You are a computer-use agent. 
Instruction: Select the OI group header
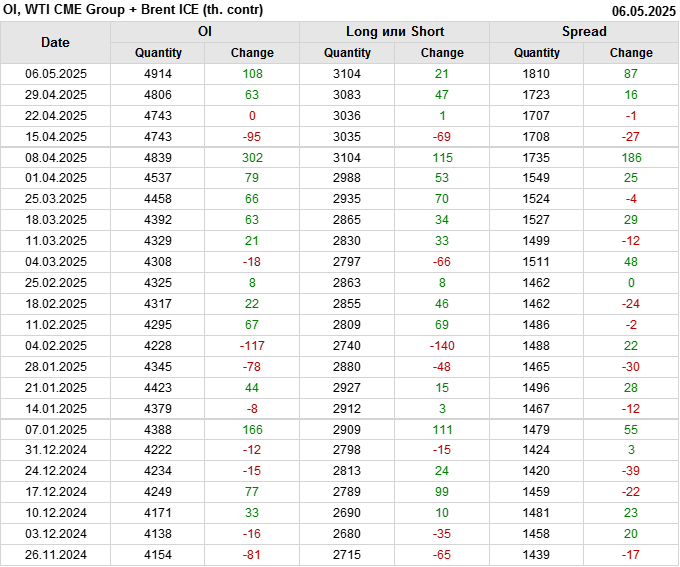tap(205, 32)
